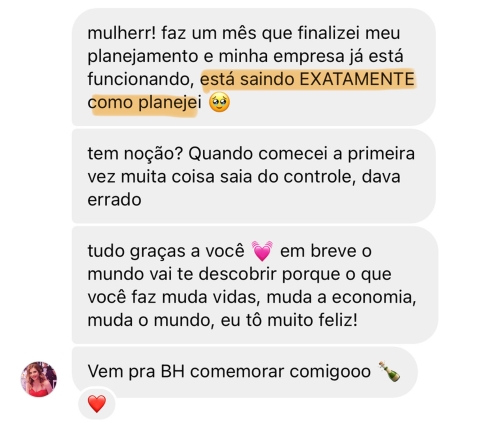Image resolution: width=500 pixels, height=426 pixels.
Task: Tap the champagne bottle emoji
Action: (x=389, y=371)
